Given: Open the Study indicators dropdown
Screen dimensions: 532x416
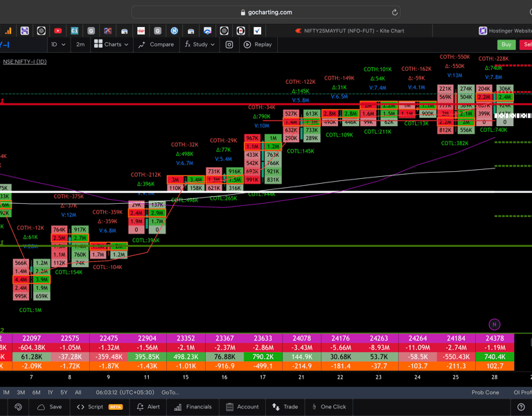Looking at the screenshot, I should tap(199, 44).
